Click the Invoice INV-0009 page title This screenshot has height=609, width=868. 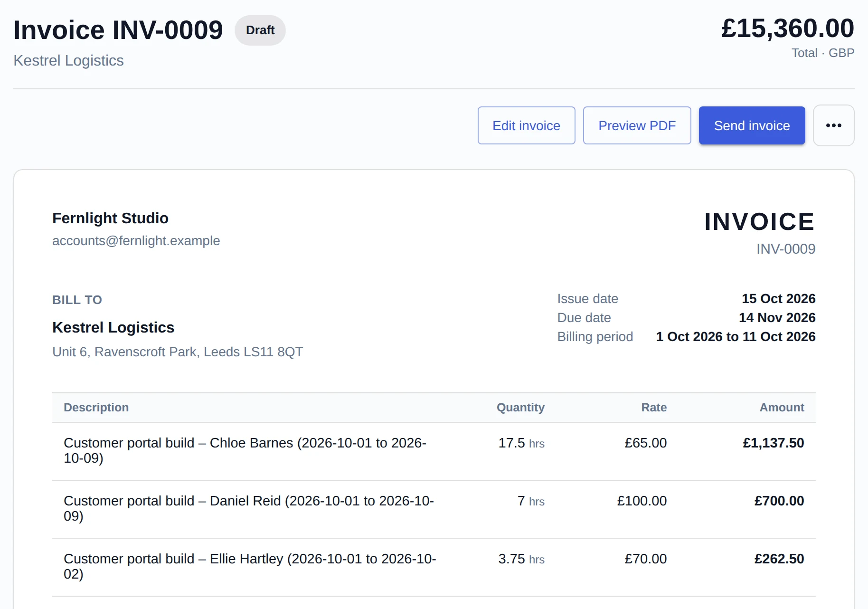tap(118, 30)
